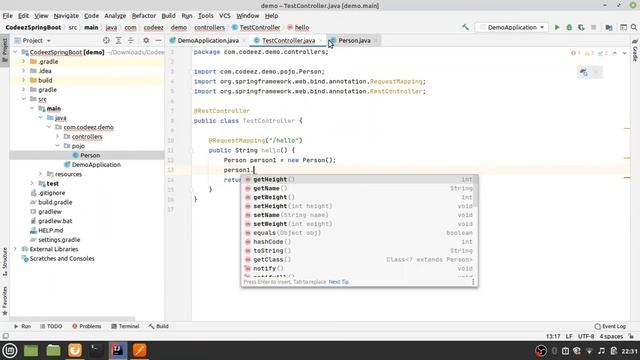Open DemoApplication run configuration dropdown
The image size is (640, 360).
tap(512, 27)
